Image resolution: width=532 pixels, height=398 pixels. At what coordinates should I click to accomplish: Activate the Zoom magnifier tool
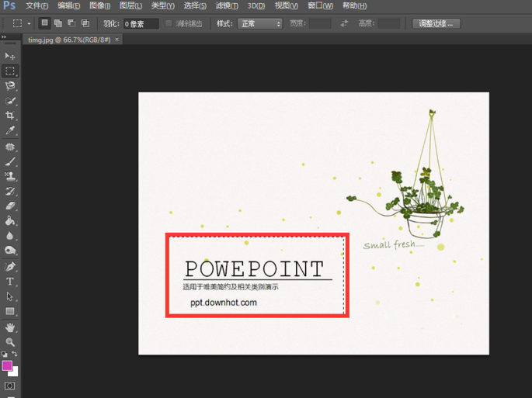[10, 341]
